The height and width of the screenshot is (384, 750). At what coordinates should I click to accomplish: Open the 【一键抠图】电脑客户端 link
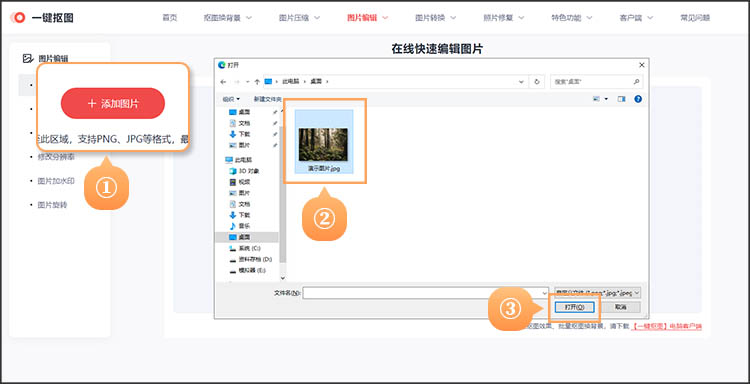coord(667,327)
